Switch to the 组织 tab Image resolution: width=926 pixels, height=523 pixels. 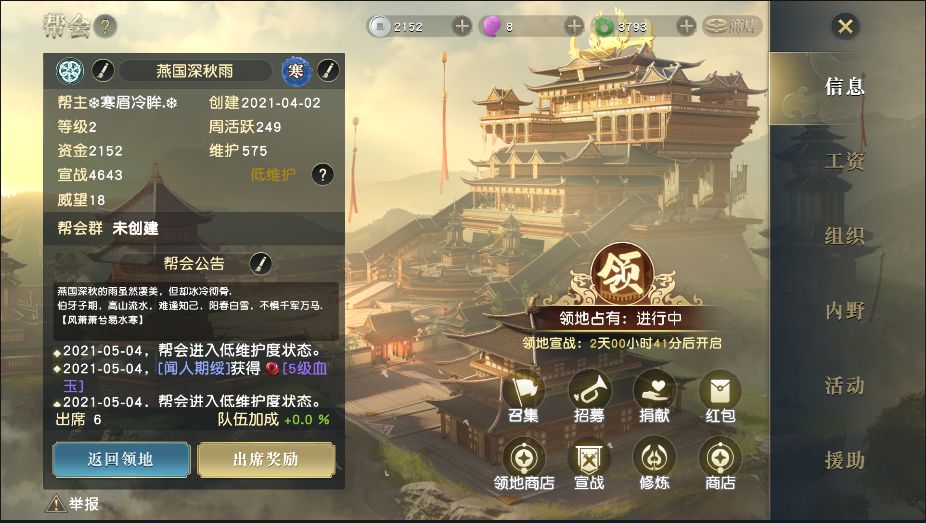(845, 236)
